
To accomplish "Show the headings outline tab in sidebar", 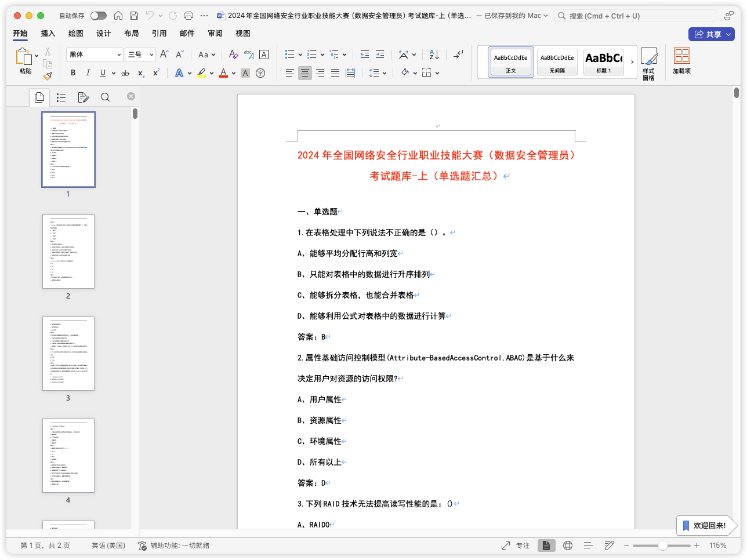I will 61,97.
